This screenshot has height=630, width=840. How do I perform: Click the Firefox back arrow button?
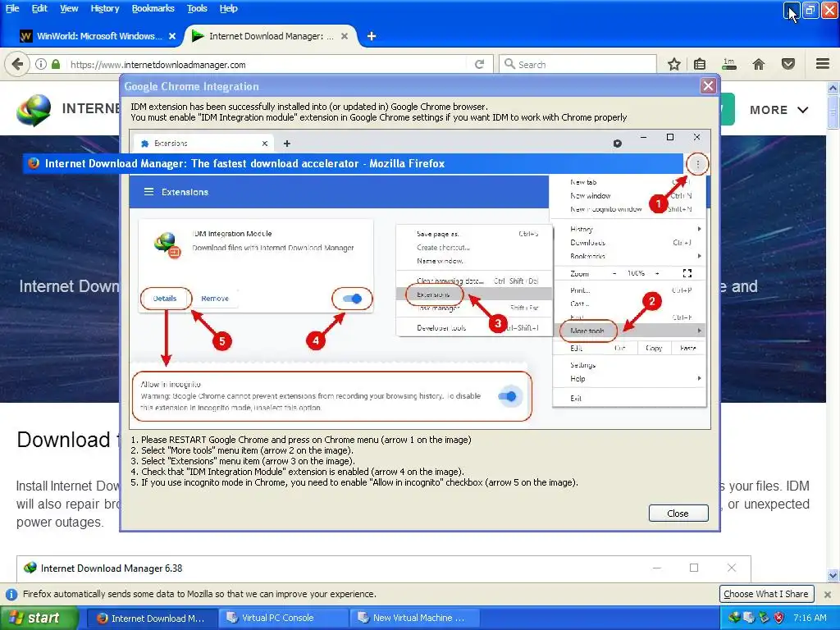point(17,64)
